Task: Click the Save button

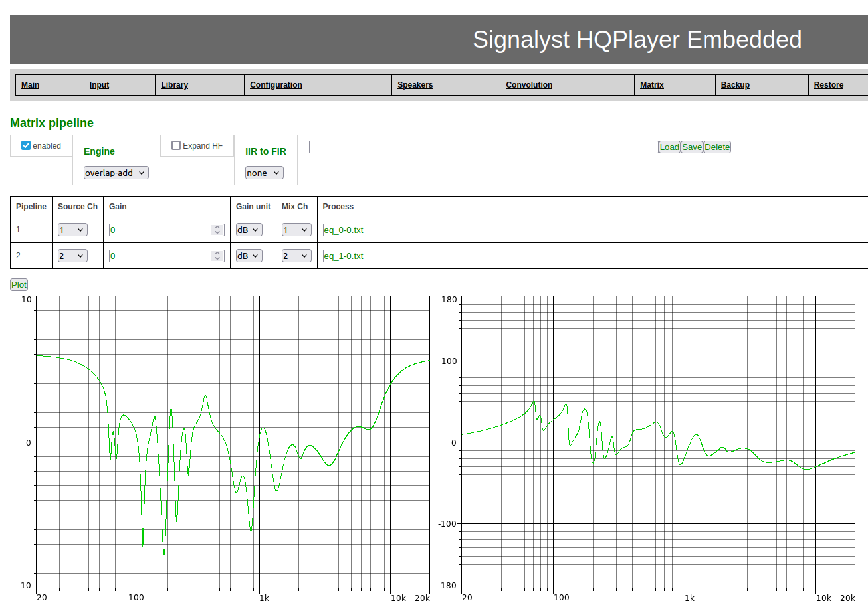Action: click(x=692, y=147)
